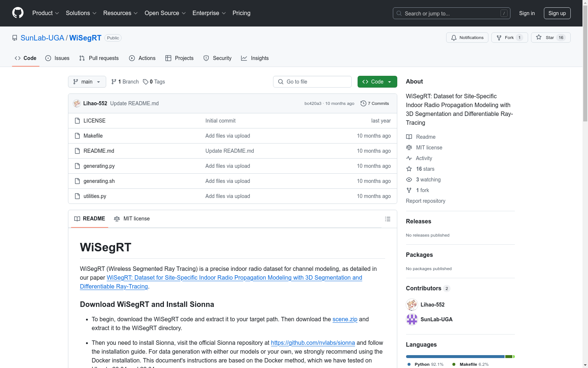The image size is (588, 368).
Task: Open contributor SunLab-UGA avatar
Action: click(x=412, y=319)
